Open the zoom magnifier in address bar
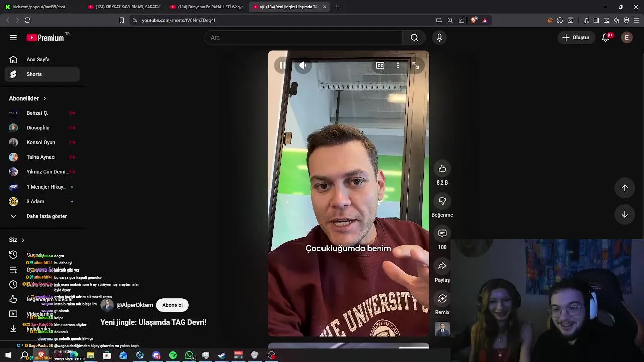 [450, 20]
